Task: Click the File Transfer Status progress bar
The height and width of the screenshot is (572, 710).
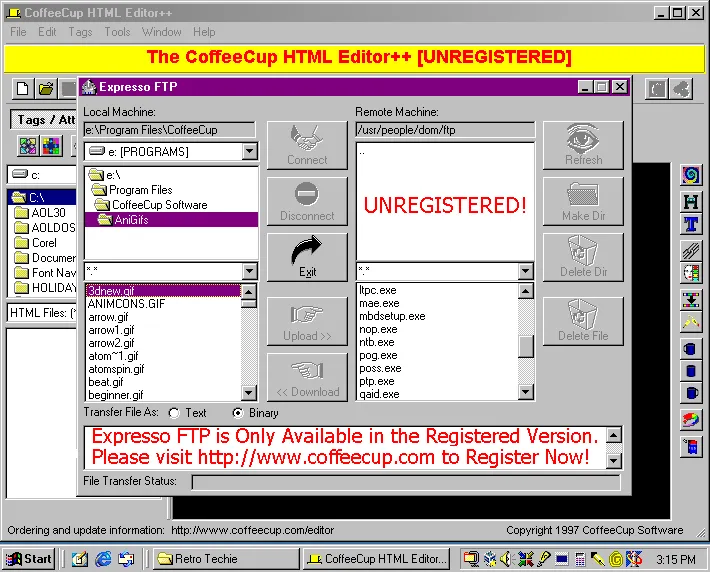Action: click(406, 482)
